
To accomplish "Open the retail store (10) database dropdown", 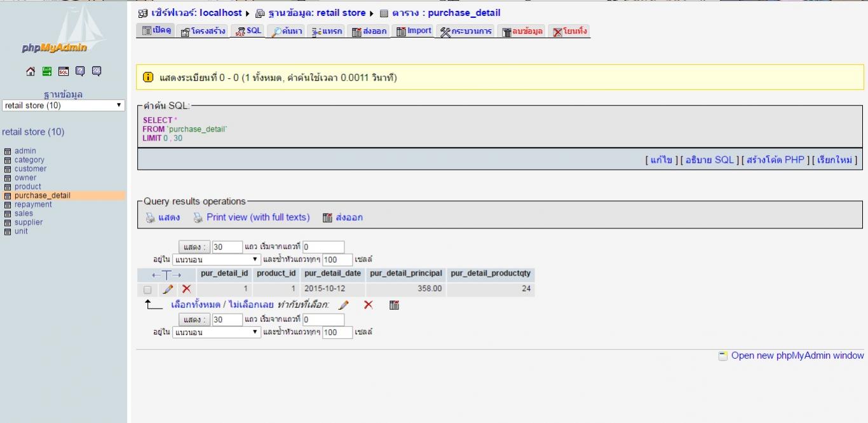I will coord(64,106).
